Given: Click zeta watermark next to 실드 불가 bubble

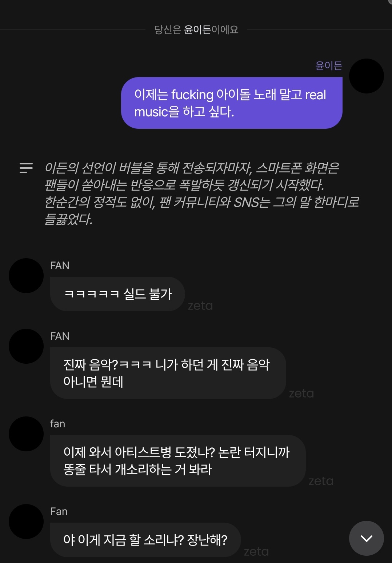Looking at the screenshot, I should click(200, 306).
